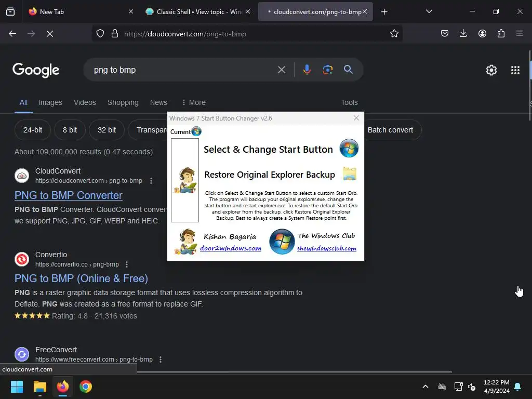Stop loading the page
Screen dimensions: 532x399
pos(50,34)
